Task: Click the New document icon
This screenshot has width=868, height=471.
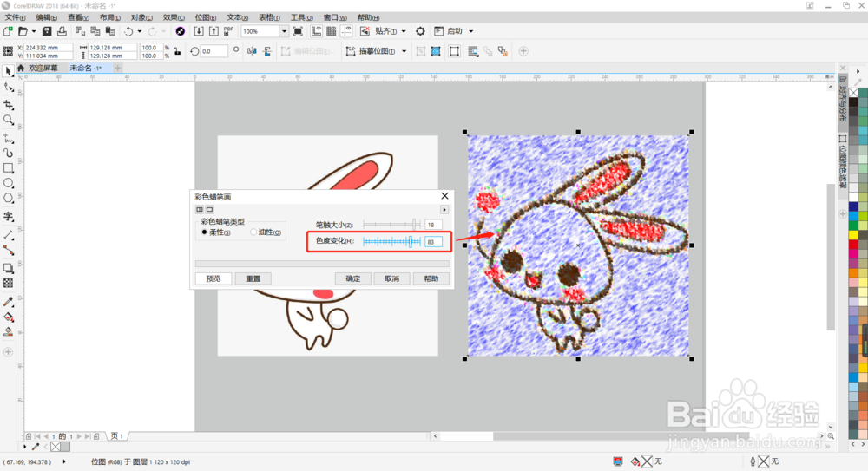Action: click(x=8, y=31)
